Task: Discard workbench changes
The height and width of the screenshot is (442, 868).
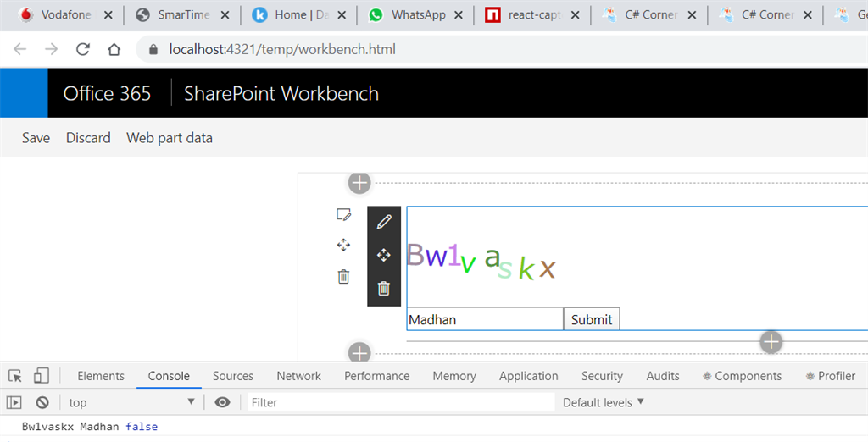Action: [x=88, y=138]
